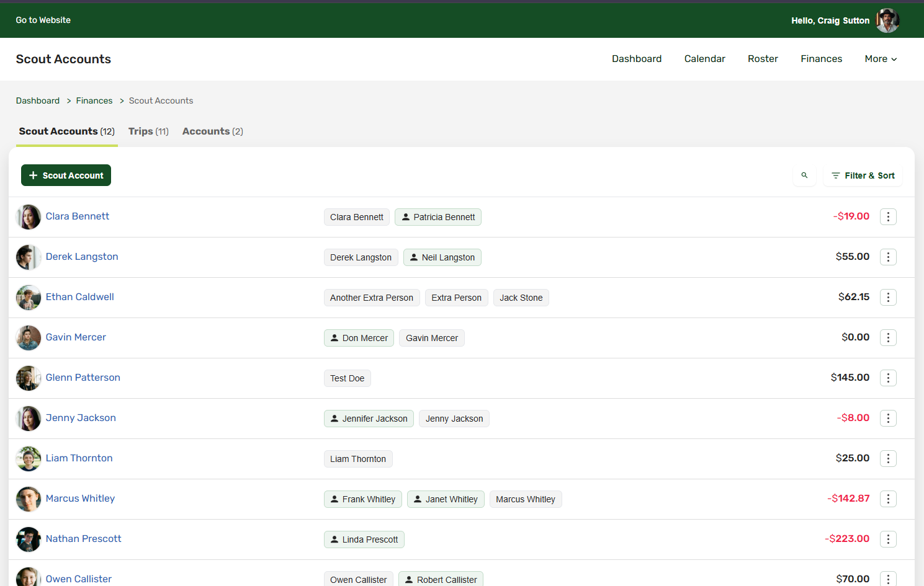The image size is (924, 586).
Task: Open Derek Langston's scout account
Action: (82, 257)
